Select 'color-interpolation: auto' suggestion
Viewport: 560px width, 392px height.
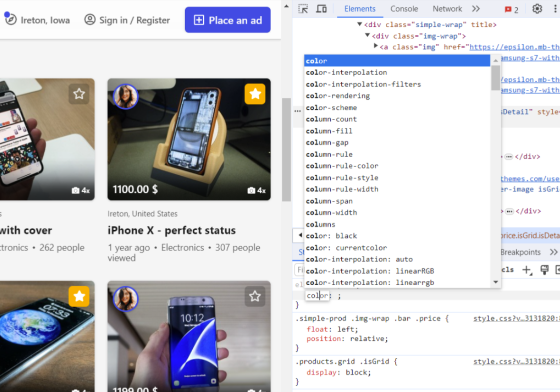tap(397, 259)
